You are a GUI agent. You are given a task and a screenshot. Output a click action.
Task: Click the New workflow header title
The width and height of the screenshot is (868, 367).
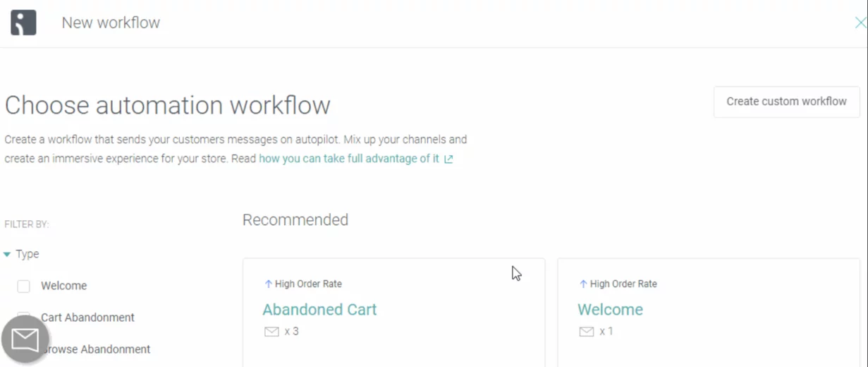pos(111,23)
